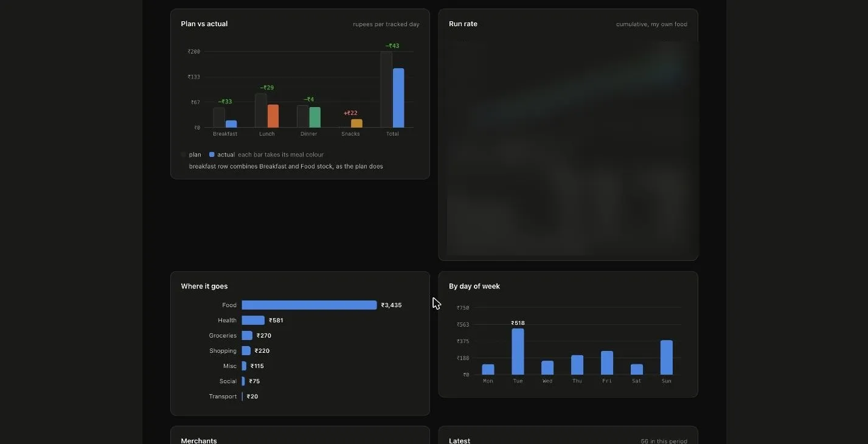868x444 pixels.
Task: Click the "56 in this period" count
Action: [664, 441]
